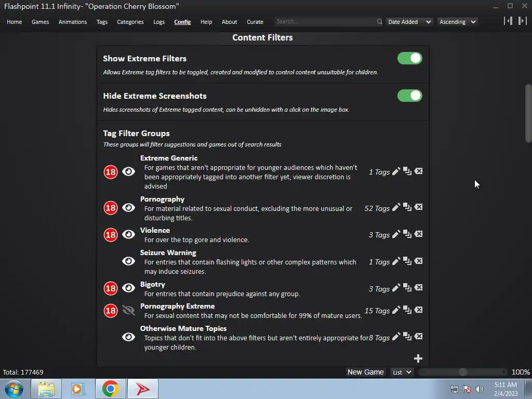Edit the Seizure Warning filter group
The height and width of the screenshot is (399, 532).
click(x=396, y=261)
